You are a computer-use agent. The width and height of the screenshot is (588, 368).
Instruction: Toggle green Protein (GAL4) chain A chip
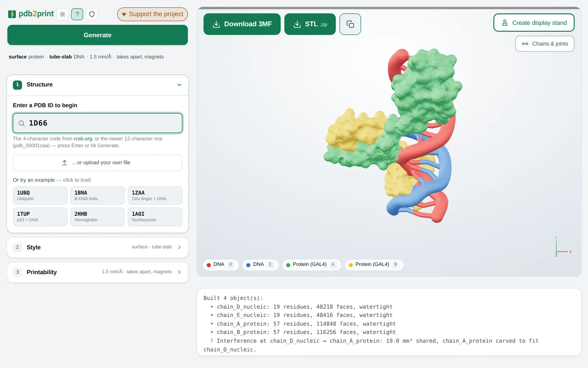(x=312, y=265)
